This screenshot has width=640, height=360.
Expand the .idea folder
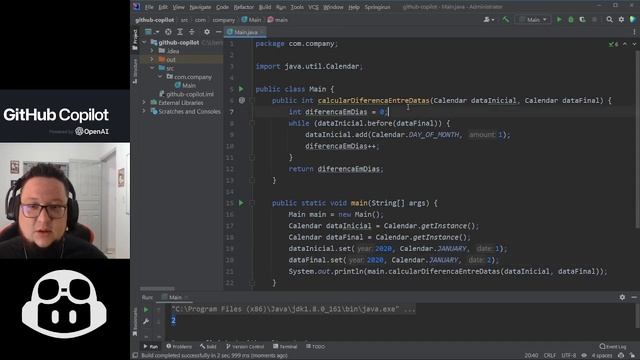coord(152,51)
